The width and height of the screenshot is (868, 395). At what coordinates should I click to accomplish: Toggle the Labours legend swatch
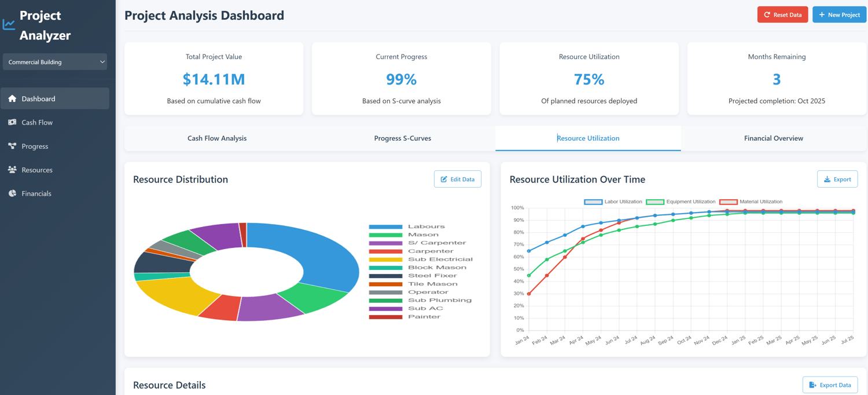point(385,226)
